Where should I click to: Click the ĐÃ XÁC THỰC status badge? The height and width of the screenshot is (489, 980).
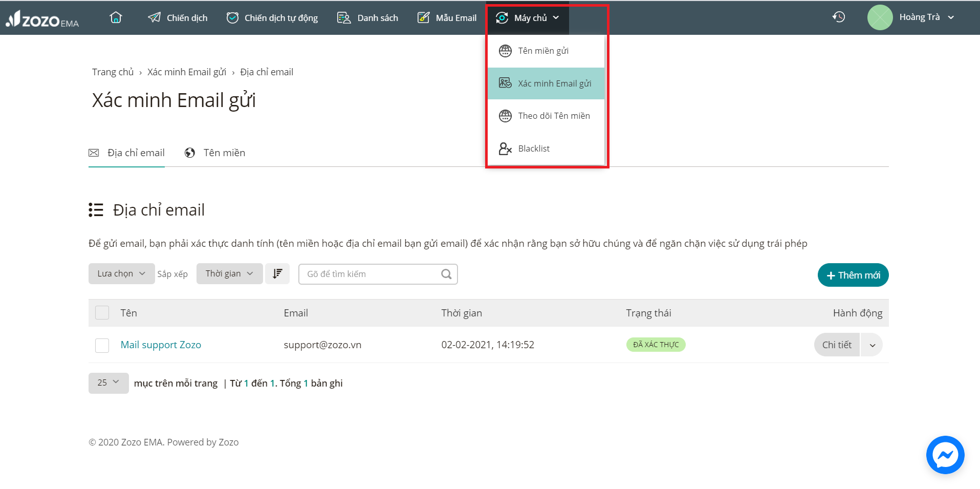coord(656,345)
